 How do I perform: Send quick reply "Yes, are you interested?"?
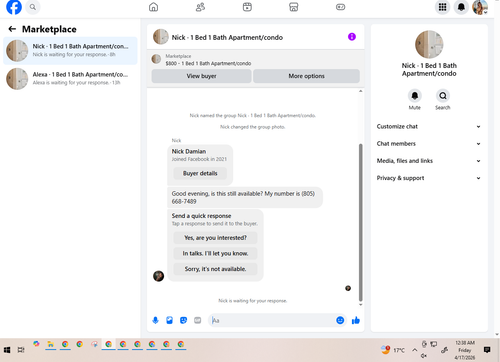click(x=215, y=238)
